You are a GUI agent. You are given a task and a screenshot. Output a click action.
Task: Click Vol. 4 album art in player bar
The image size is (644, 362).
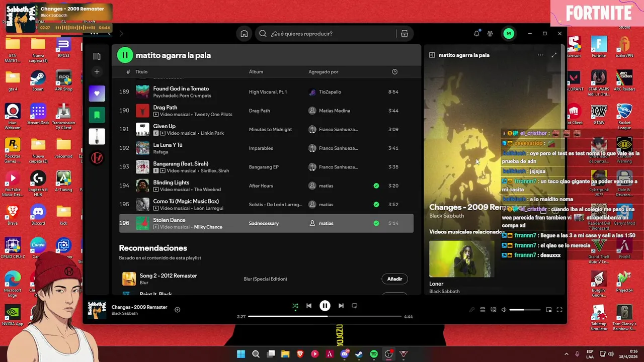97,310
